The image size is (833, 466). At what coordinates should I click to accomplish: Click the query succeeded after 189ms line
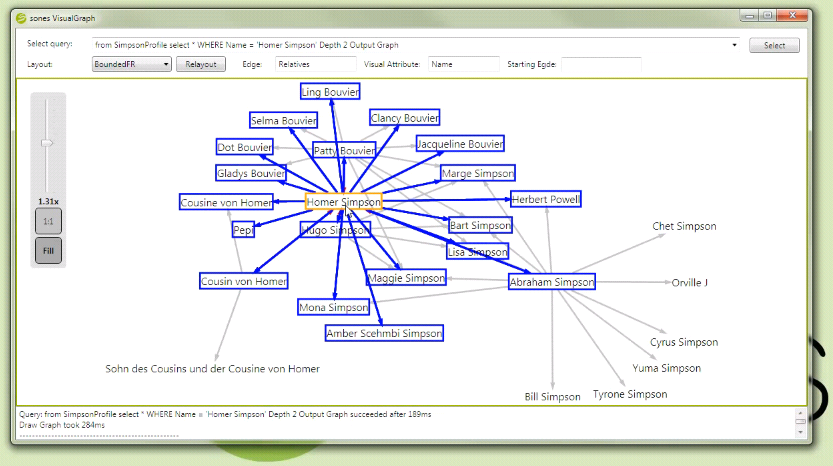pyautogui.click(x=225, y=414)
